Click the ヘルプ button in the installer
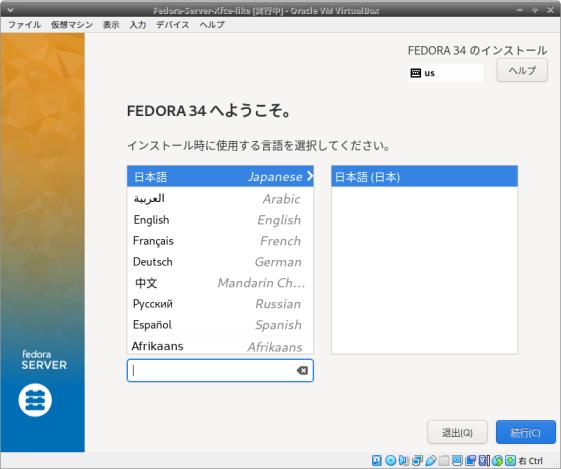This screenshot has height=469, width=561. coord(522,70)
